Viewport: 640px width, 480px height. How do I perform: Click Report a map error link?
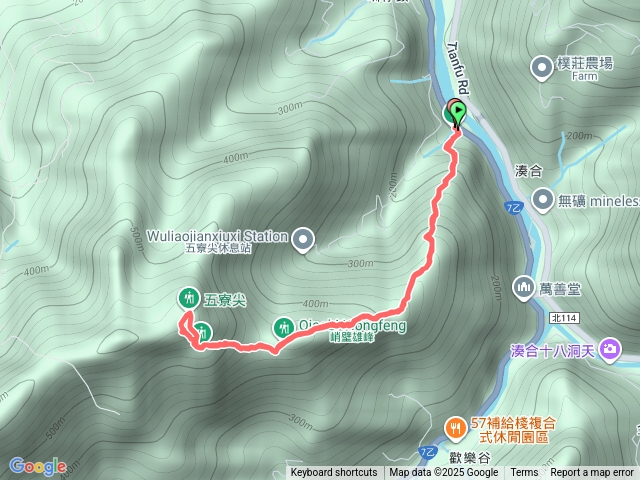tap(591, 473)
